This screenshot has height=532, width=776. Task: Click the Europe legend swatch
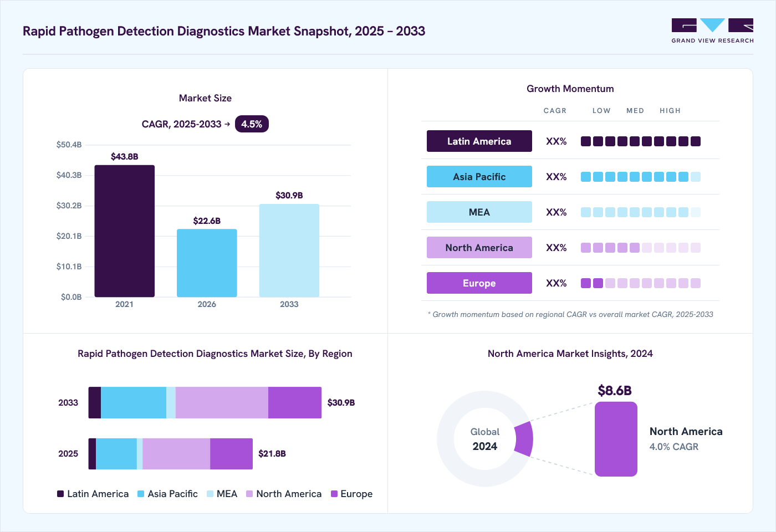[x=334, y=494]
